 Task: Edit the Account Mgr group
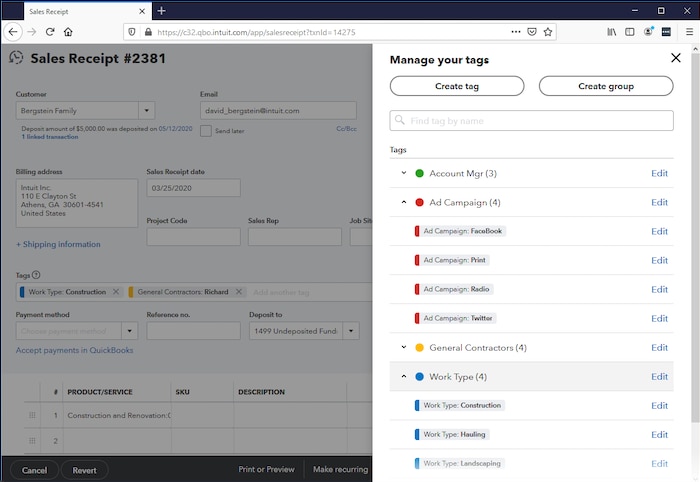point(659,173)
